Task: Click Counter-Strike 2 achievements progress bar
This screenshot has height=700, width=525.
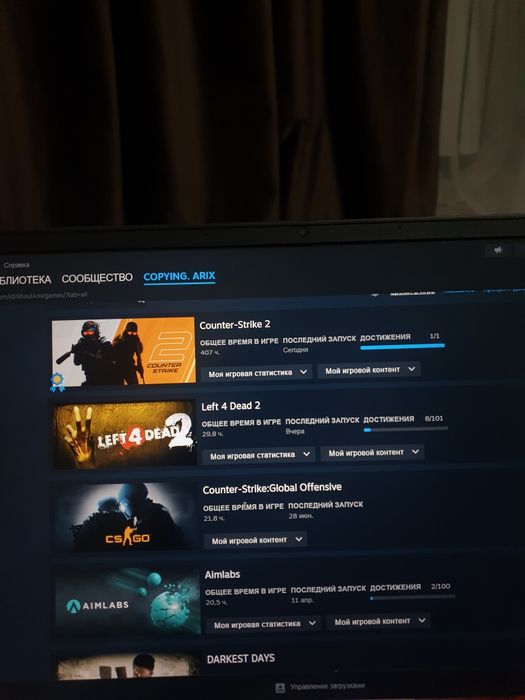Action: [402, 346]
